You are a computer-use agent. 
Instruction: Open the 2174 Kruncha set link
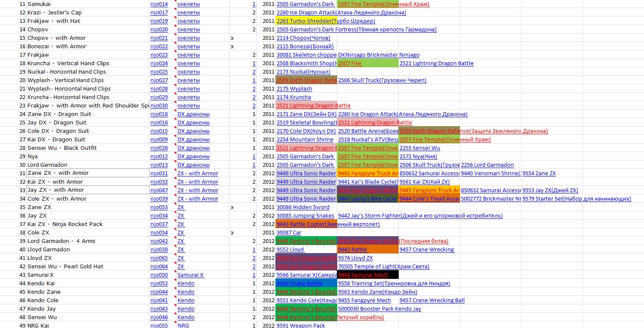294,97
